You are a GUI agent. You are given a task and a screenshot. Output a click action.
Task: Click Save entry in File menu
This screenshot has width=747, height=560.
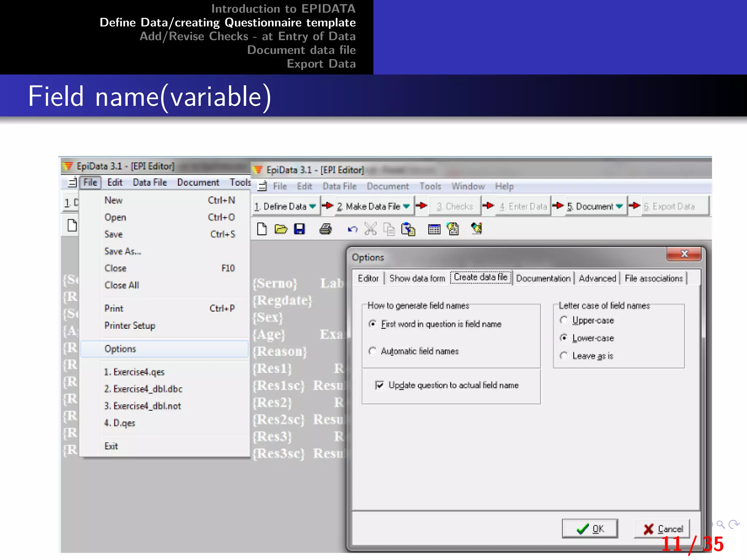click(164, 234)
